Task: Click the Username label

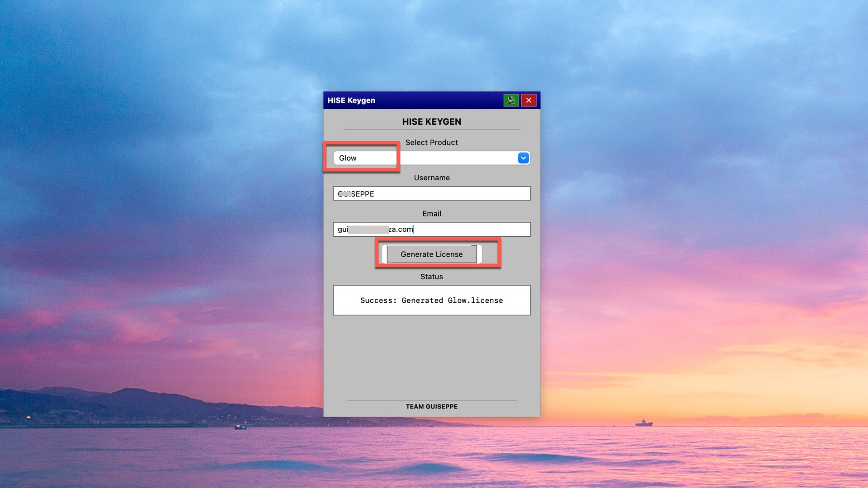Action: (x=431, y=178)
